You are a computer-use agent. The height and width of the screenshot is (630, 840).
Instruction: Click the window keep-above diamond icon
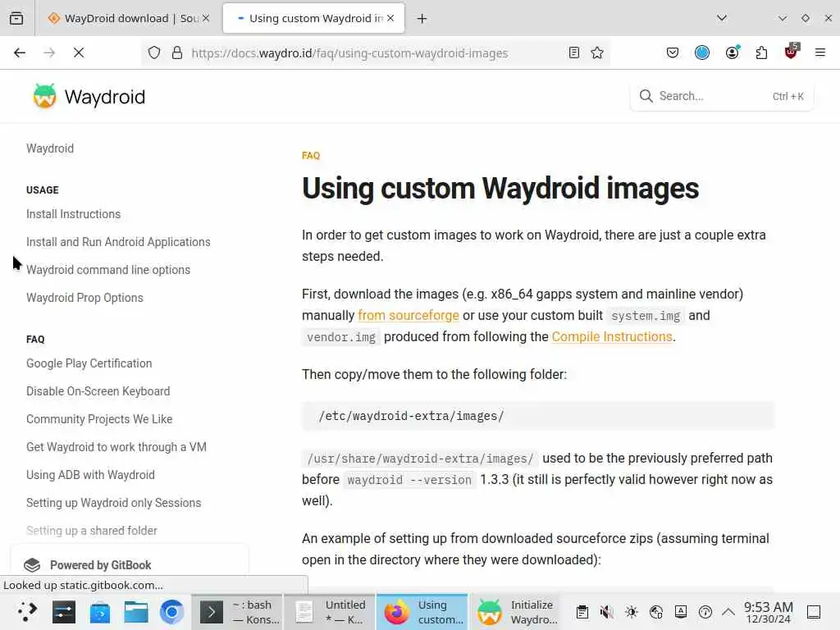point(806,18)
